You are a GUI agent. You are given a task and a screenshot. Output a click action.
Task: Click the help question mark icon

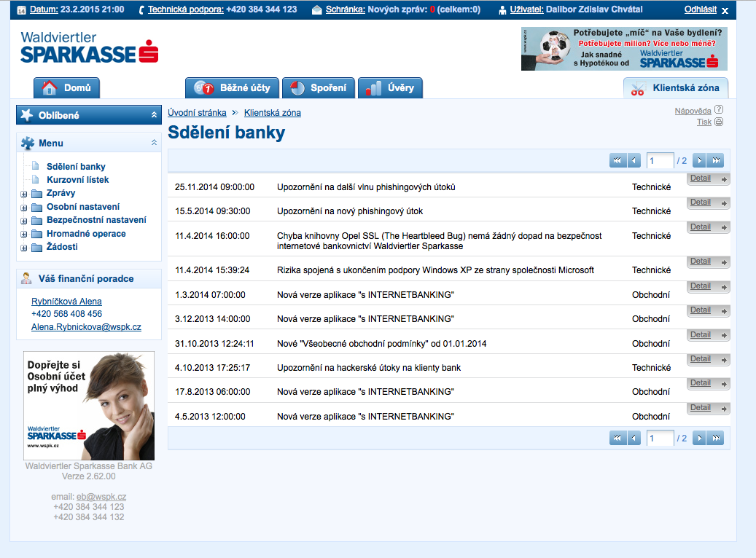[x=718, y=110]
